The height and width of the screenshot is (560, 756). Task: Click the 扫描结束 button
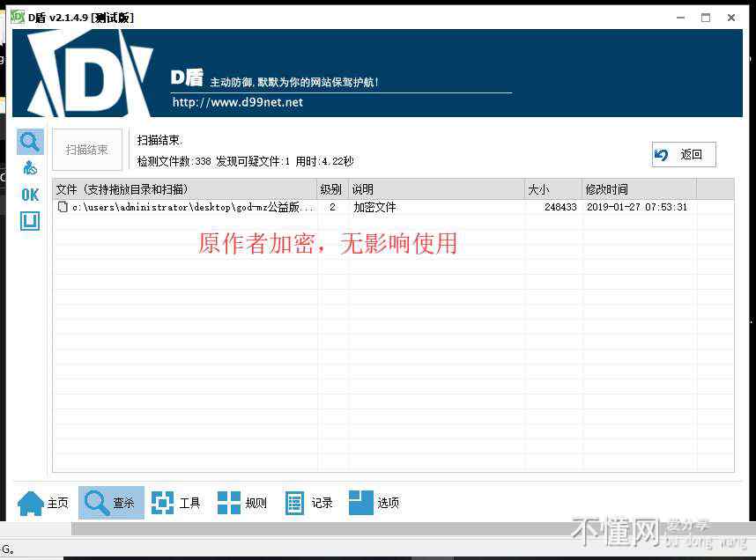pos(86,150)
